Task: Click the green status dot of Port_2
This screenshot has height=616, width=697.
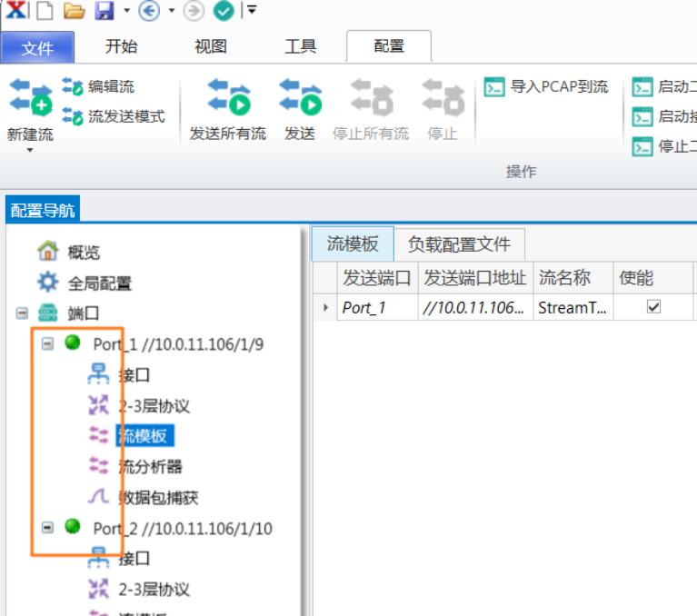Action: pos(73,526)
